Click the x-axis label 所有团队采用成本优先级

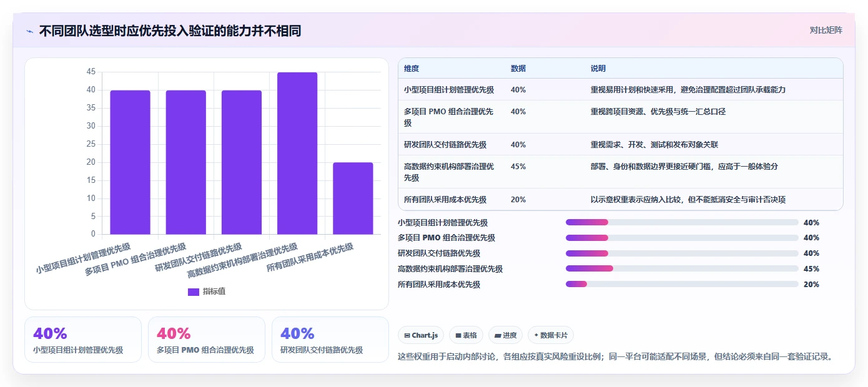tap(310, 257)
